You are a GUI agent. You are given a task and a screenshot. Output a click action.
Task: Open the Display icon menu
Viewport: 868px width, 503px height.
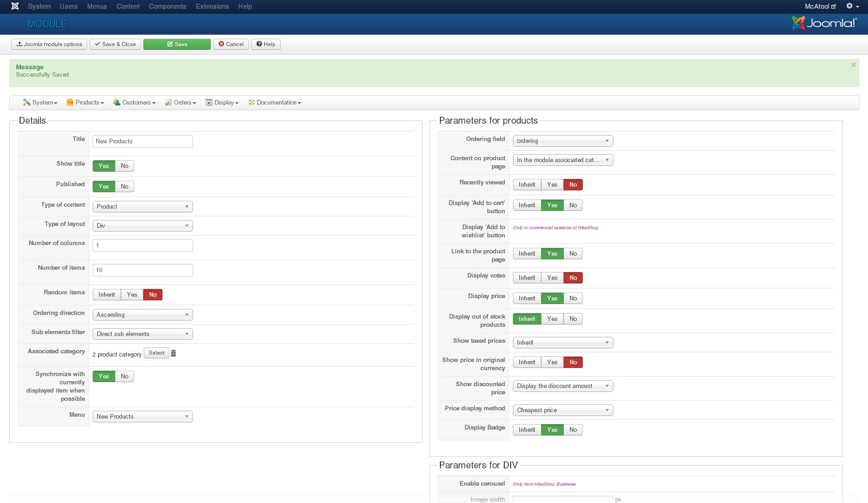point(222,103)
